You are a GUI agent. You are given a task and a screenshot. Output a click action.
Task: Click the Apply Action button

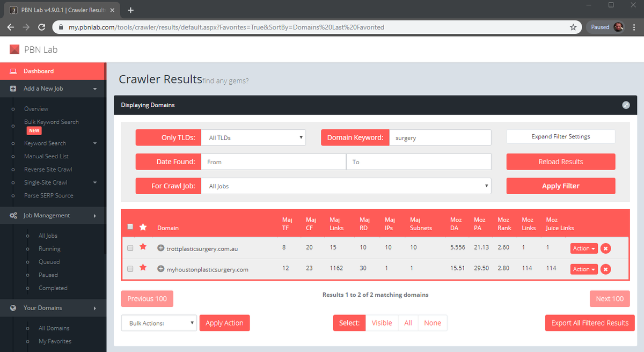[224, 323]
